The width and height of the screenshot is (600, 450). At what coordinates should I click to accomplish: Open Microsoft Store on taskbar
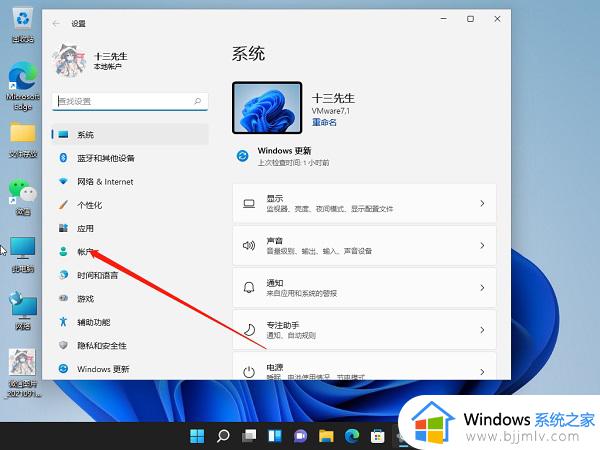pos(378,436)
